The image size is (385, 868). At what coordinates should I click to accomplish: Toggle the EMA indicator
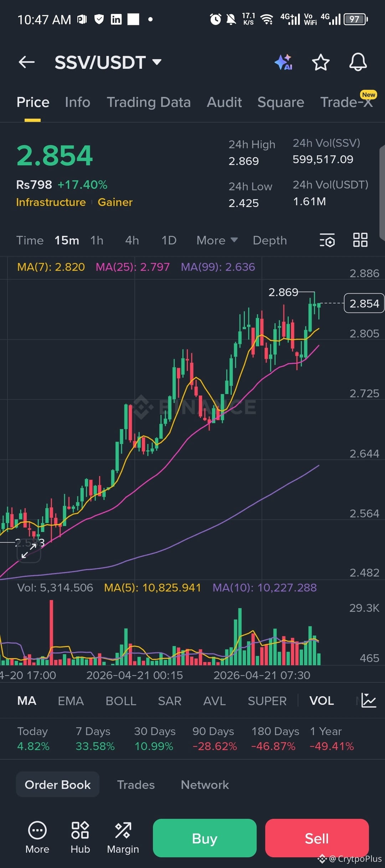(x=71, y=701)
